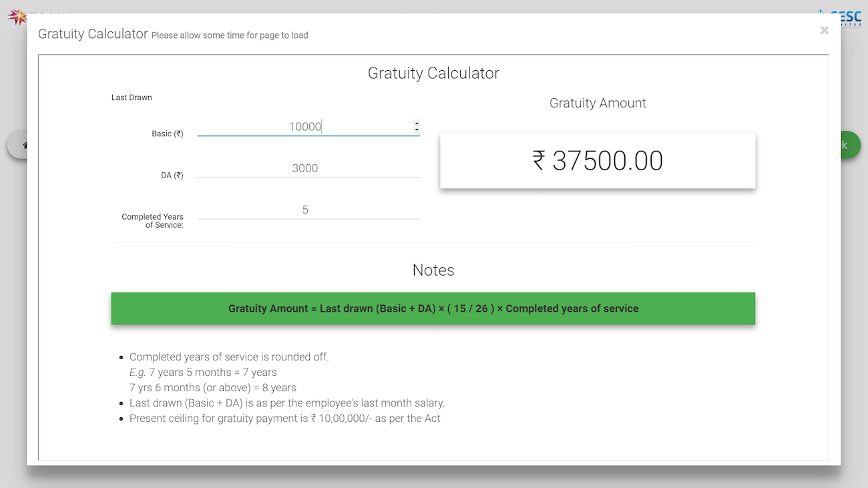Click the green button behind the dialog
This screenshot has width=868, height=488.
847,145
